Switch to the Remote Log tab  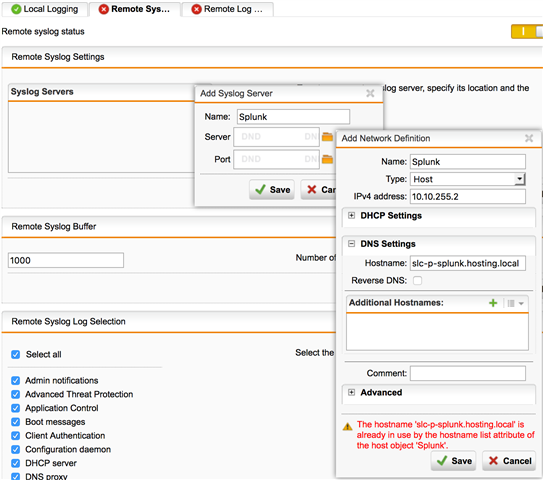click(x=228, y=9)
